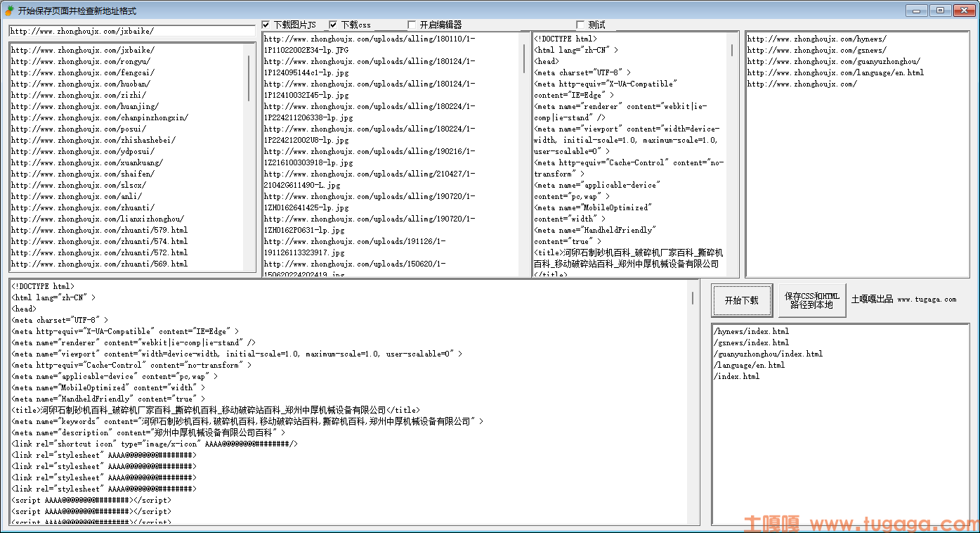
Task: Select the lianxizhonghou URL row
Action: [x=98, y=219]
